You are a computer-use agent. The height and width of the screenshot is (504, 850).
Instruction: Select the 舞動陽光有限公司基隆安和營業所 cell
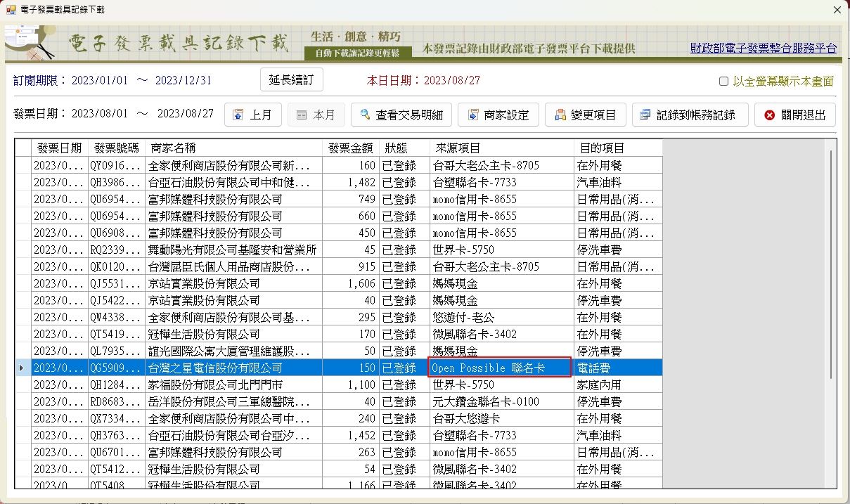coord(234,250)
